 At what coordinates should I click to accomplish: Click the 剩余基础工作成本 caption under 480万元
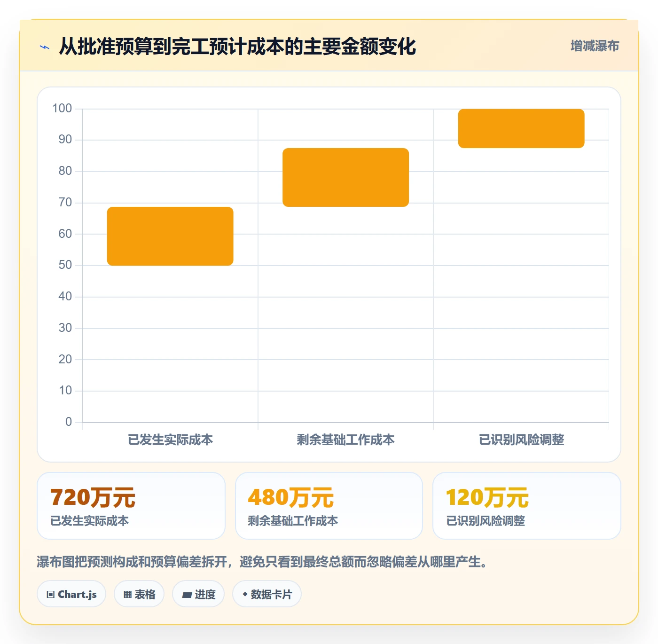tap(293, 521)
